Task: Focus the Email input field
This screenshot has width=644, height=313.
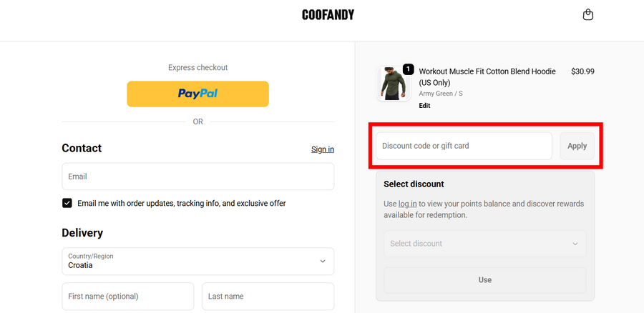Action: pos(197,177)
